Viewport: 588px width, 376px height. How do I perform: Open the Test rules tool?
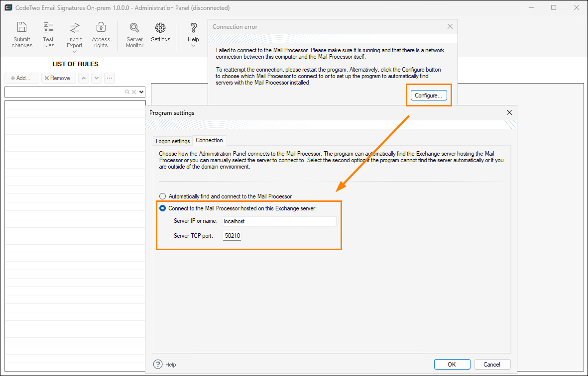tap(48, 35)
